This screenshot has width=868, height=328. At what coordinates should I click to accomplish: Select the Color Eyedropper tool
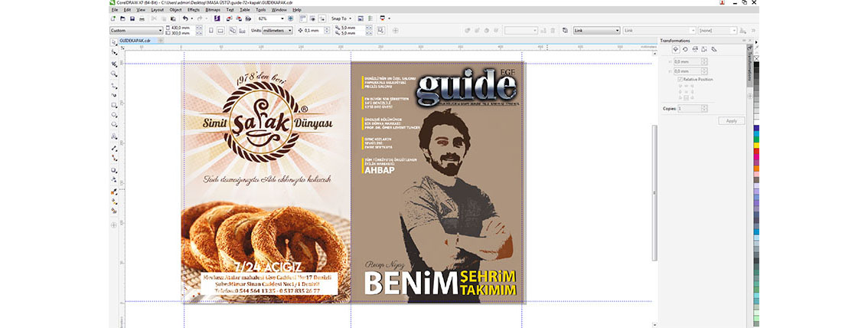[x=114, y=192]
